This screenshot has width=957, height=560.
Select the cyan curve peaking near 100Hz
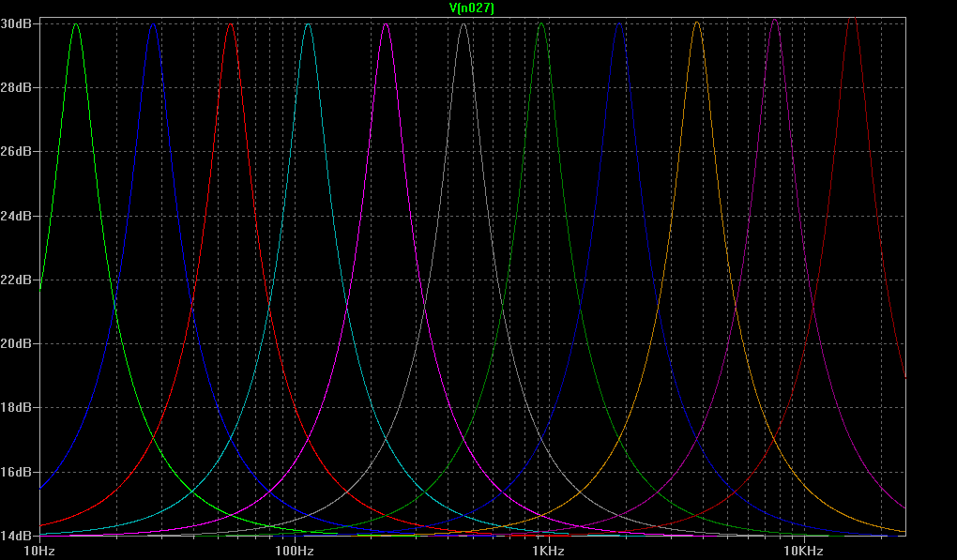coord(306,28)
